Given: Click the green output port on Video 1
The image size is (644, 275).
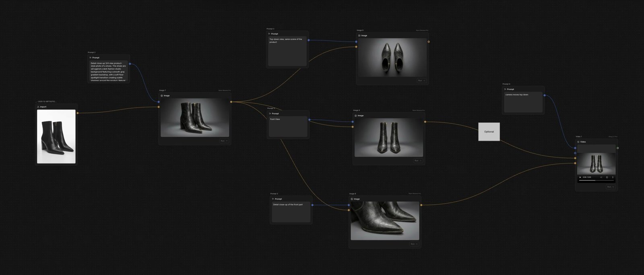Looking at the screenshot, I should (618, 148).
